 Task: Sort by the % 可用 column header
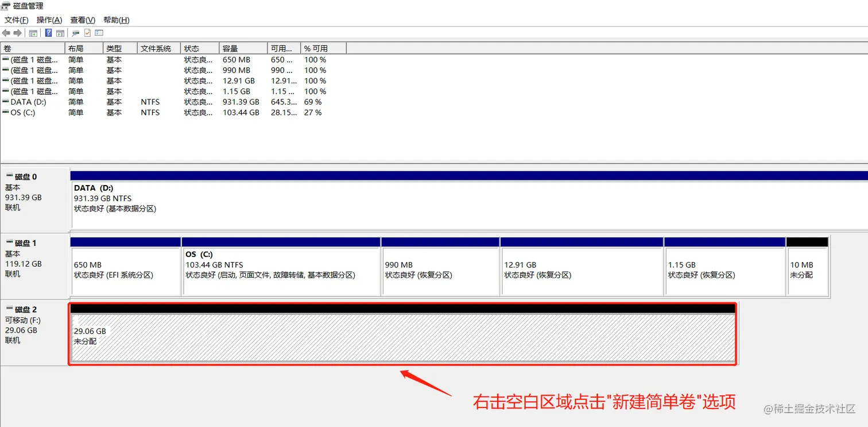coord(324,48)
